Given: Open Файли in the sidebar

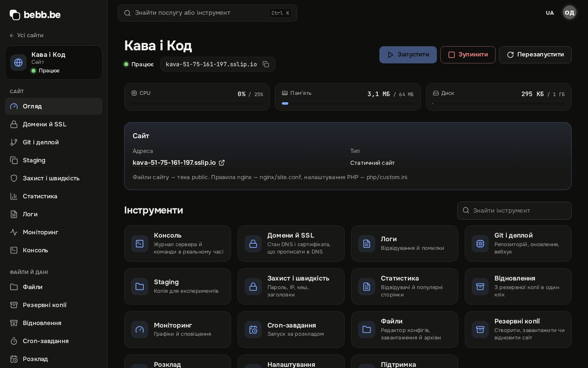Looking at the screenshot, I should point(53,287).
